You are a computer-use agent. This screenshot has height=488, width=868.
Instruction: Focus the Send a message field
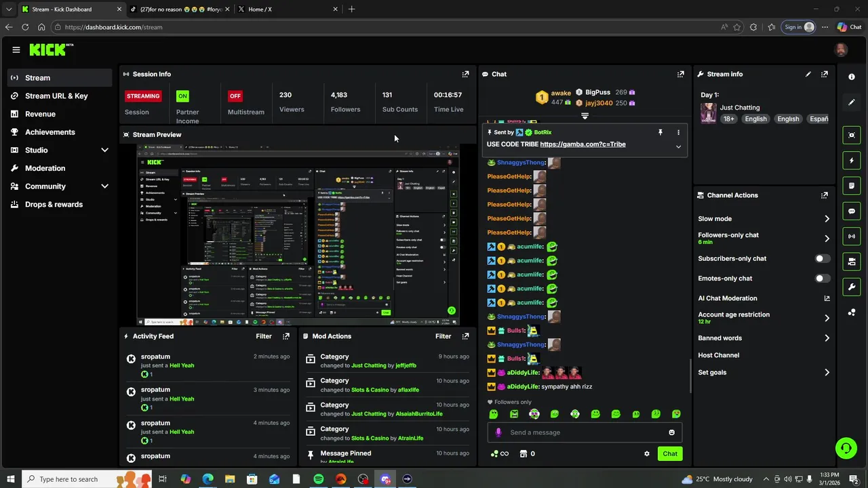pyautogui.click(x=585, y=432)
